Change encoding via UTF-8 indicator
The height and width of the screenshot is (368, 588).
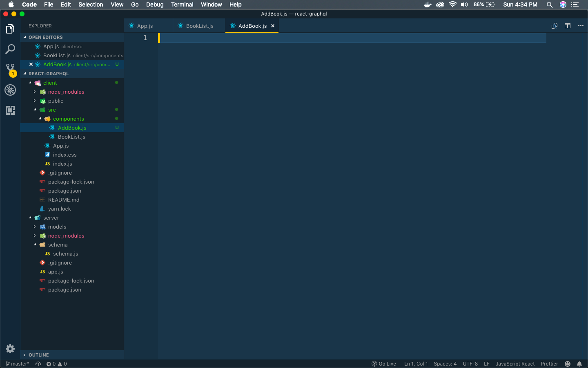coord(470,364)
